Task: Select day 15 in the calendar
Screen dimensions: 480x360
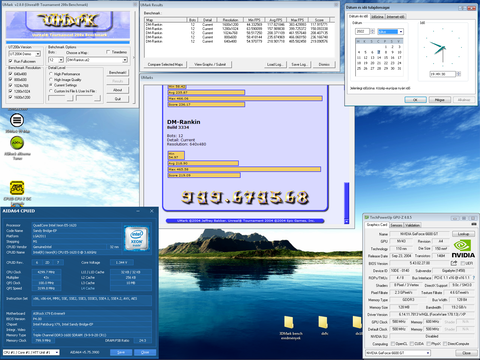Action: click(385, 58)
